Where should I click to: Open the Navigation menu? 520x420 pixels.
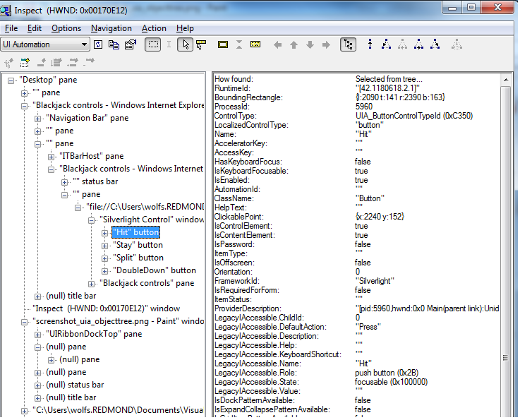111,28
